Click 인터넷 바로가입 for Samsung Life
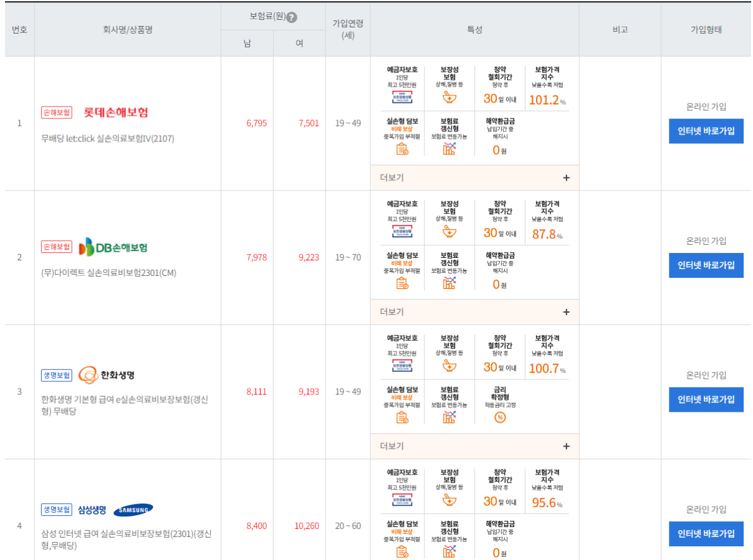The image size is (753, 560). pyautogui.click(x=706, y=534)
